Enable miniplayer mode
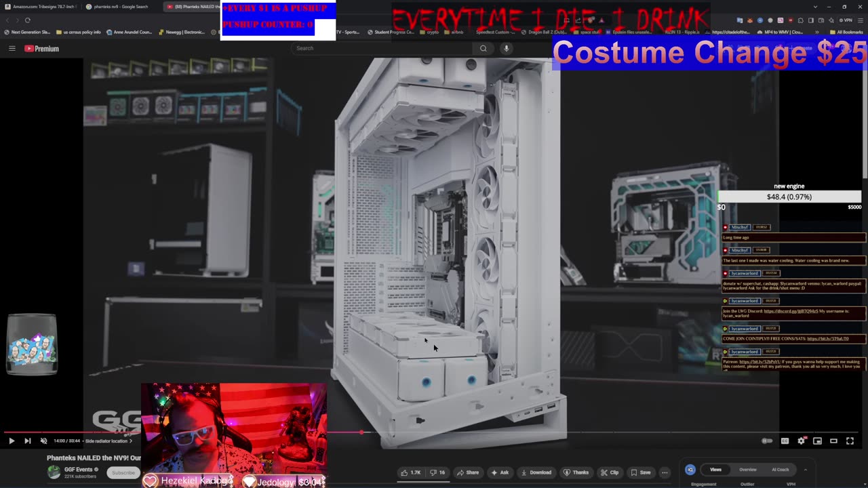Viewport: 868px width, 488px height. click(817, 441)
